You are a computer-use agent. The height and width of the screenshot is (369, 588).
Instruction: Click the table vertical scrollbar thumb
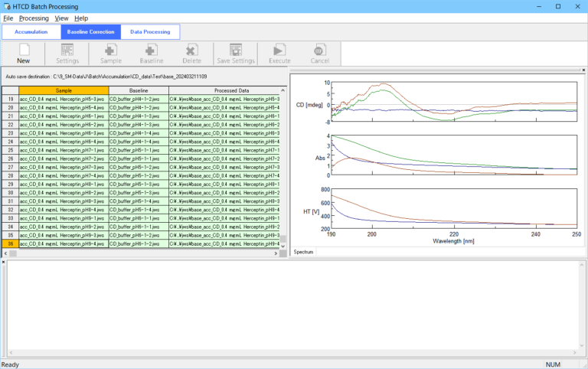point(283,239)
